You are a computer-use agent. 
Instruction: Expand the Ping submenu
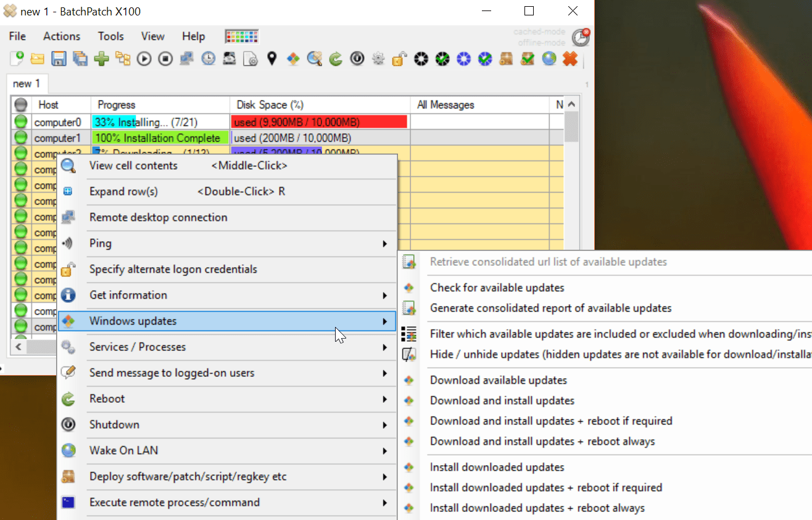click(x=226, y=244)
